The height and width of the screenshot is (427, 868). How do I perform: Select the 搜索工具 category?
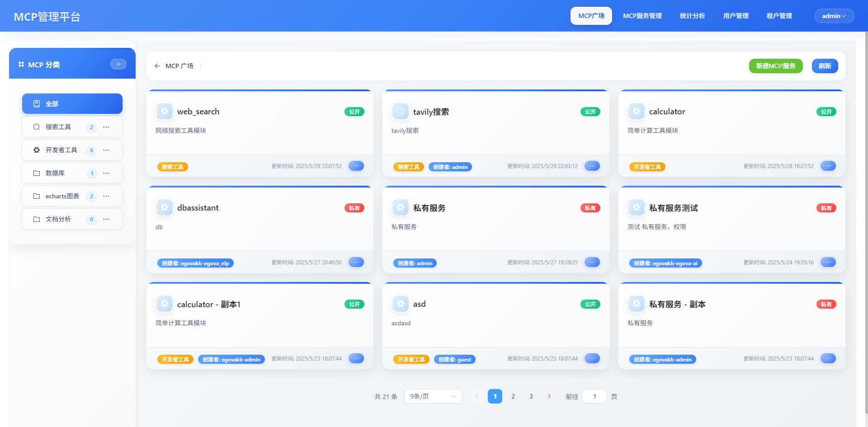pyautogui.click(x=72, y=127)
